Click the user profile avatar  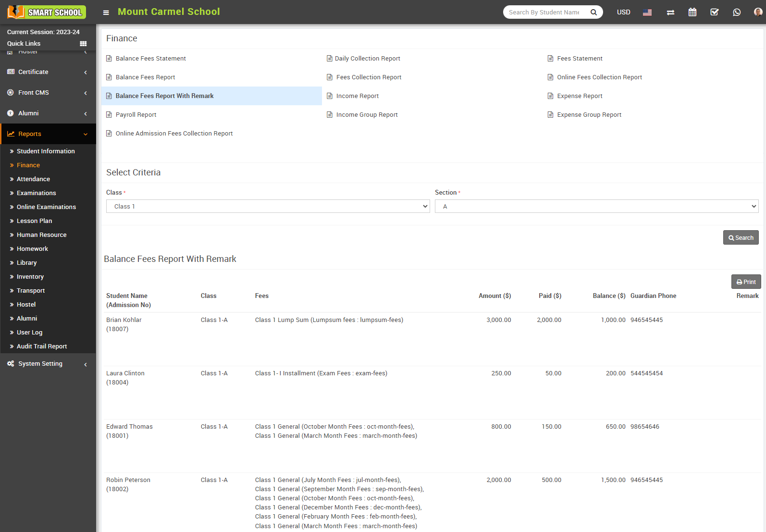[758, 12]
